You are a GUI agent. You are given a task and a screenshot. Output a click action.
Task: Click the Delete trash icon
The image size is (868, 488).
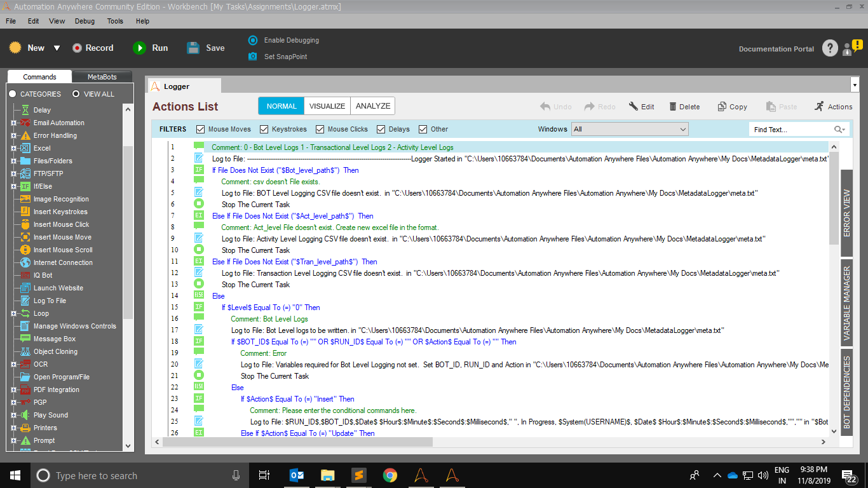pos(670,107)
